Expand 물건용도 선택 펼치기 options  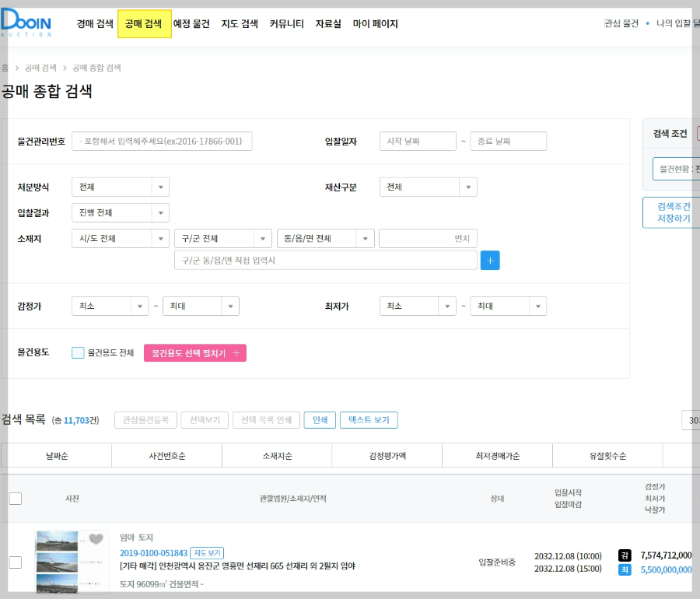pyautogui.click(x=194, y=352)
